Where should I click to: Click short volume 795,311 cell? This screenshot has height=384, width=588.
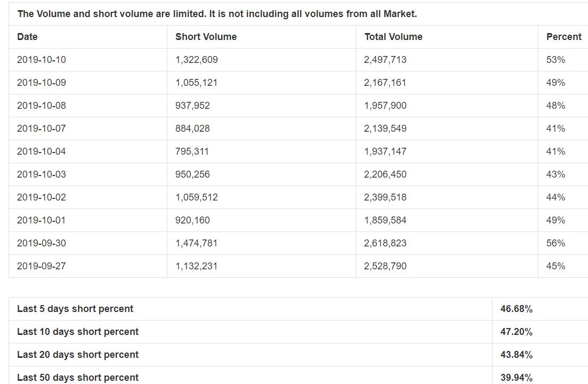192,151
